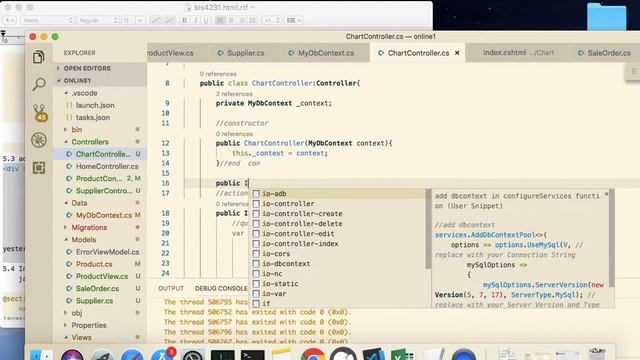
Task: Open the DEBUG CONSOLE panel tab
Action: coord(221,288)
